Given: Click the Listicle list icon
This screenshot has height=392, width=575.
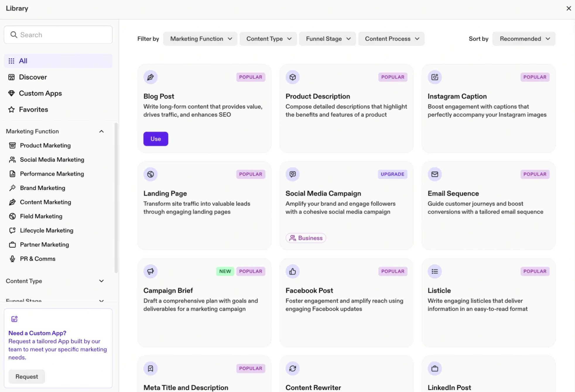Looking at the screenshot, I should [435, 271].
